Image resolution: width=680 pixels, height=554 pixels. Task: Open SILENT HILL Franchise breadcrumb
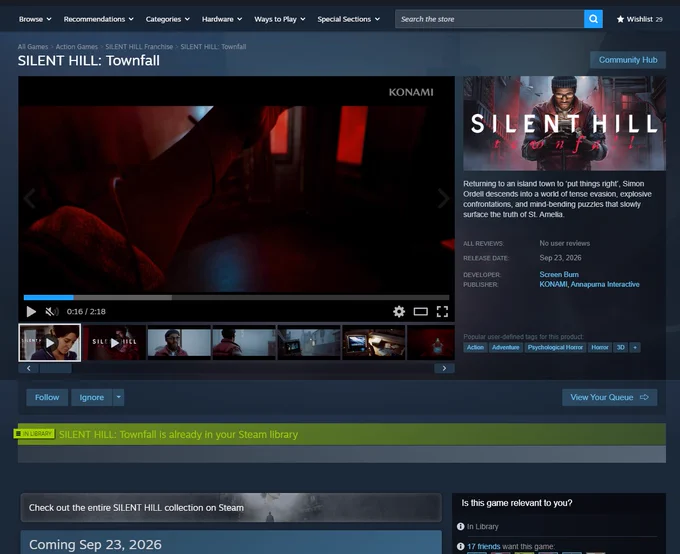pos(139,46)
